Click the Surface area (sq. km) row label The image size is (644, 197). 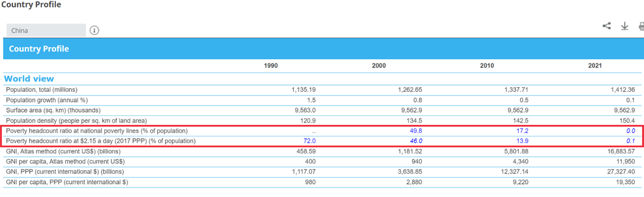pos(53,110)
